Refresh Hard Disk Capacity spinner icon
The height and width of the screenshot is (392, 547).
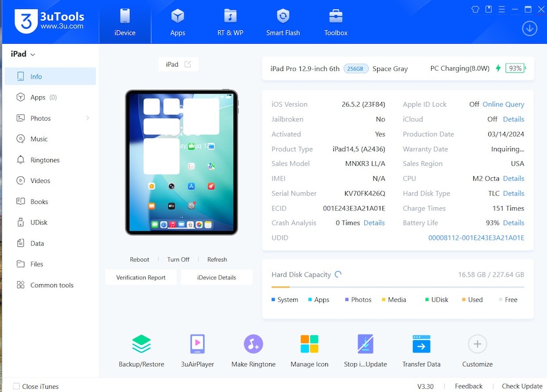click(338, 275)
